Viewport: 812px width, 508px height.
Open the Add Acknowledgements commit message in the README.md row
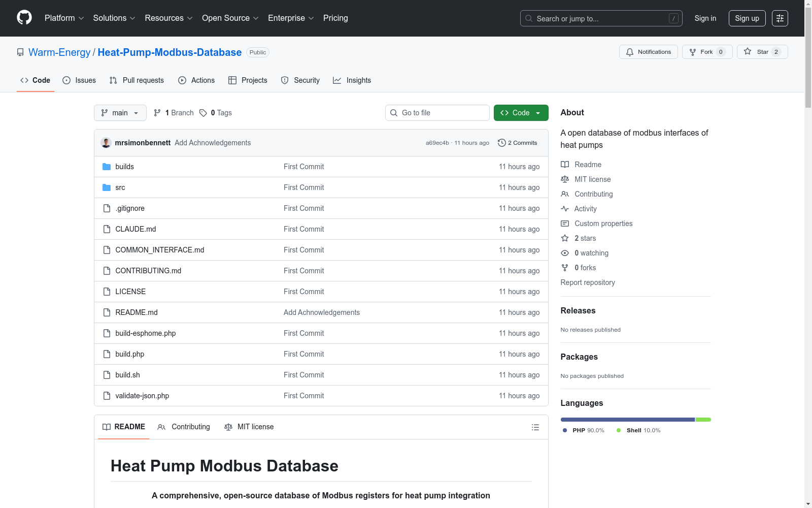pyautogui.click(x=322, y=312)
